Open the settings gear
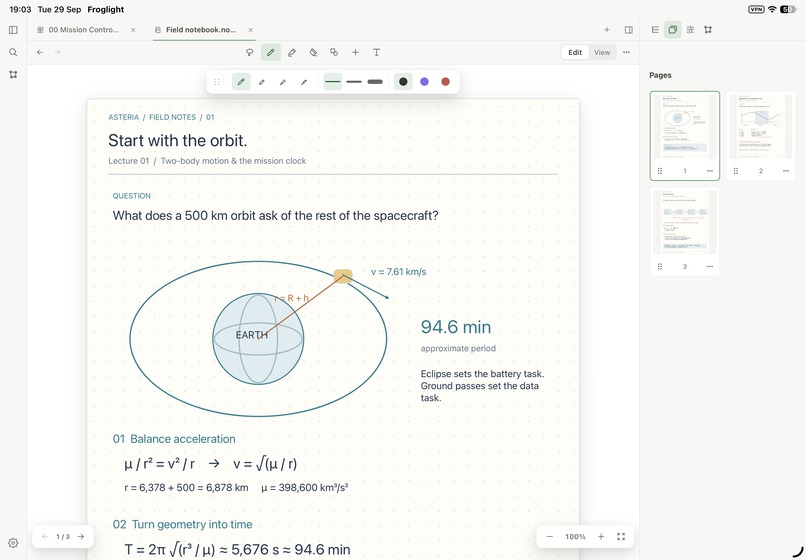Screen dimensions: 806x560 tap(13, 543)
